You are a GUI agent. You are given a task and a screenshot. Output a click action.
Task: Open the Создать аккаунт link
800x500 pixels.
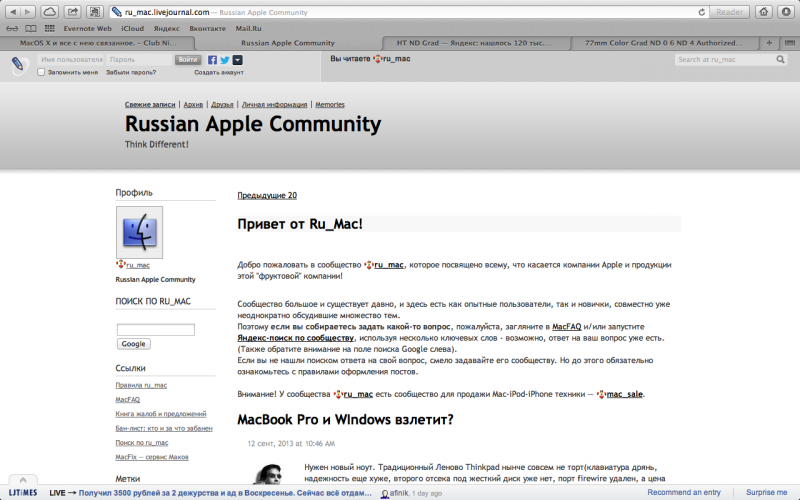[219, 72]
